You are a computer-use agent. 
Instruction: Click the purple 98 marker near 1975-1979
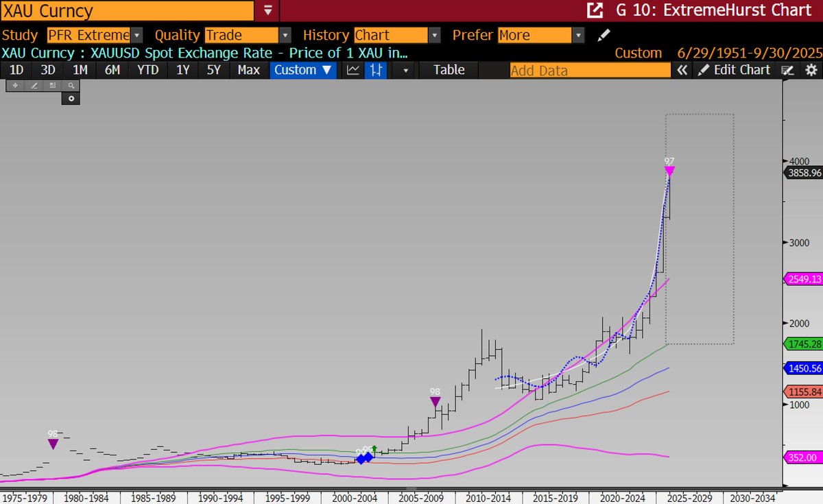[x=53, y=444]
